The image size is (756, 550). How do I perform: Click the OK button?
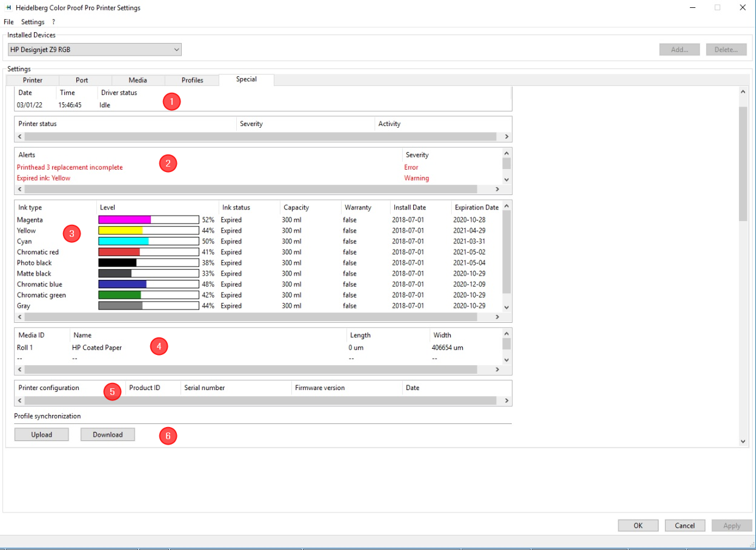(x=638, y=526)
